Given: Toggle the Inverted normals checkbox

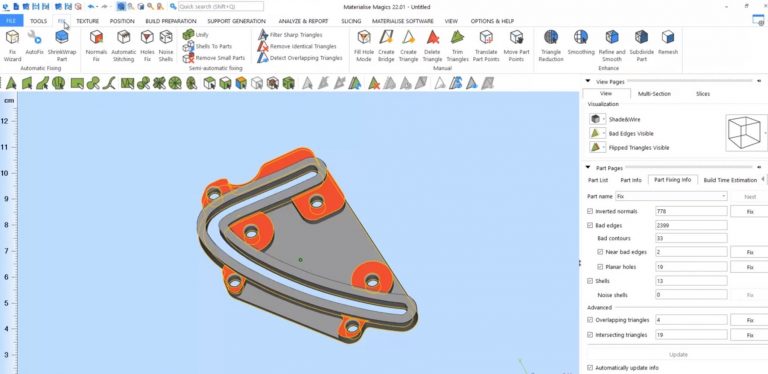Looking at the screenshot, I should 590,211.
